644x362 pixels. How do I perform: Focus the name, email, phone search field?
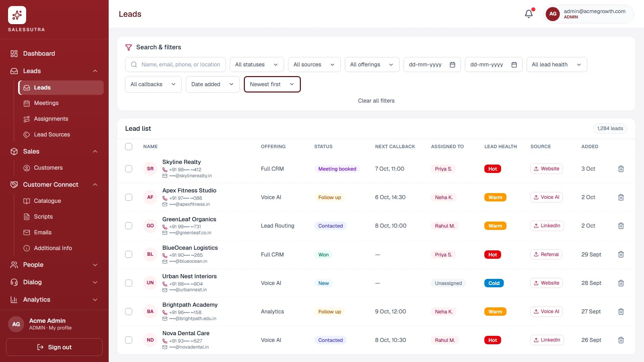tap(175, 64)
